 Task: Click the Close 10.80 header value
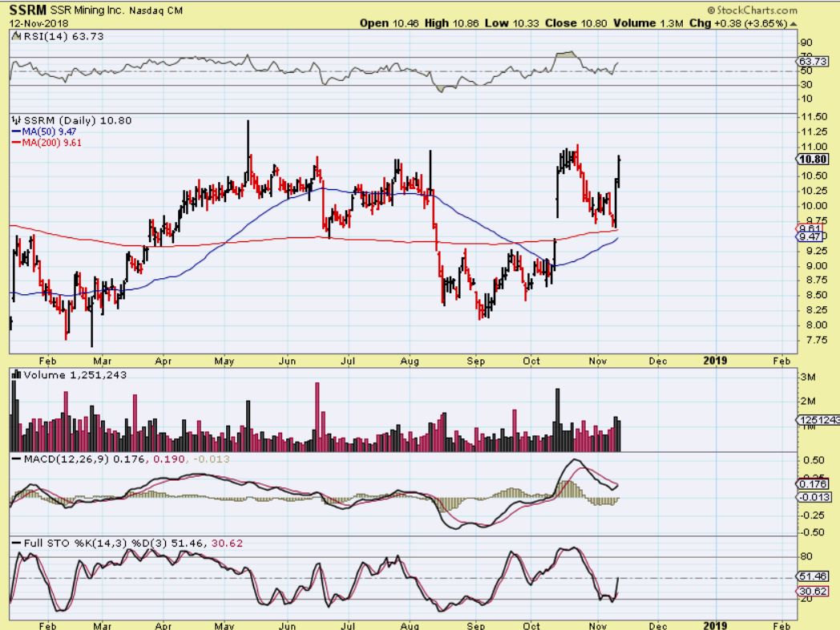coord(576,23)
